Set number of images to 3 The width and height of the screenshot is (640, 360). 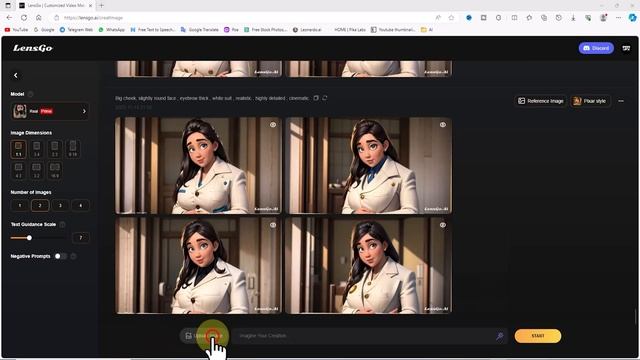[x=60, y=205]
